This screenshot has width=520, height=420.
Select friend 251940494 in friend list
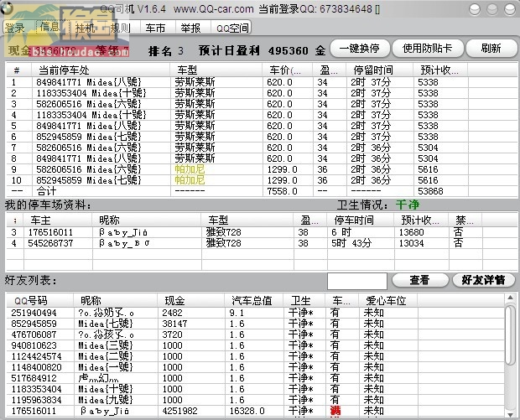[x=255, y=313]
